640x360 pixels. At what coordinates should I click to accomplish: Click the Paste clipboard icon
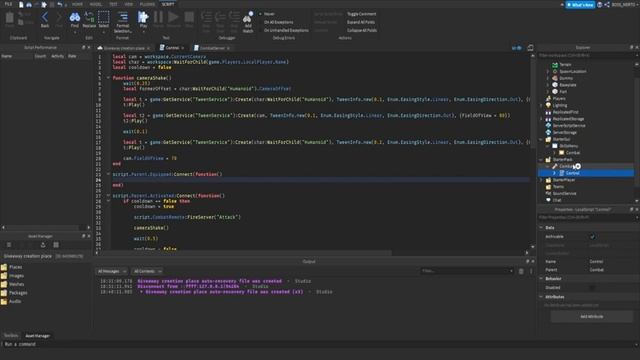click(x=9, y=18)
